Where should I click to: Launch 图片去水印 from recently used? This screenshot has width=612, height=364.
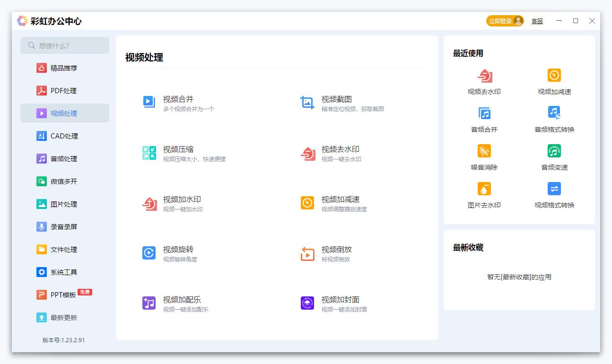pyautogui.click(x=484, y=195)
